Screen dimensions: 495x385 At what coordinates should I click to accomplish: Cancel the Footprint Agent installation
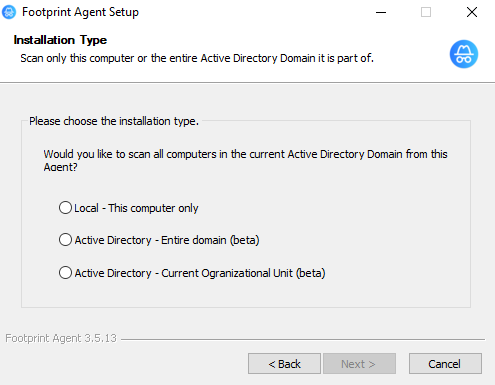tap(445, 364)
